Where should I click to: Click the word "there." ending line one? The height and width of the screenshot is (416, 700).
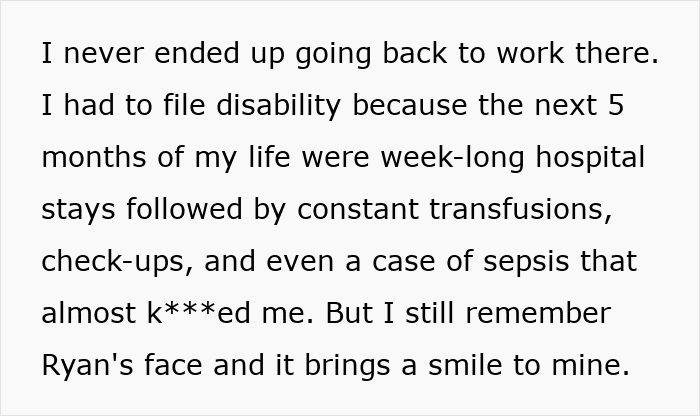coord(617,53)
